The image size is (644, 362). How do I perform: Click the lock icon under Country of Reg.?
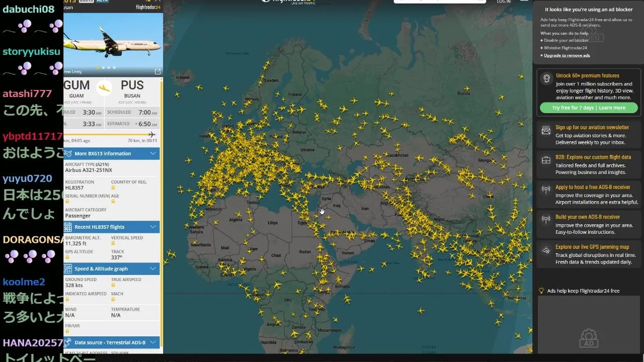coord(113,188)
